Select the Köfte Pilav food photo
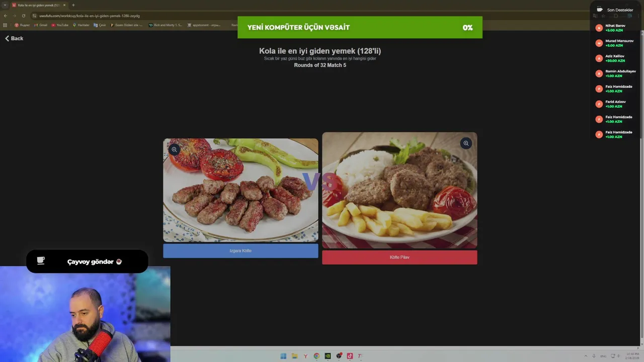This screenshot has width=644, height=362. [x=399, y=190]
